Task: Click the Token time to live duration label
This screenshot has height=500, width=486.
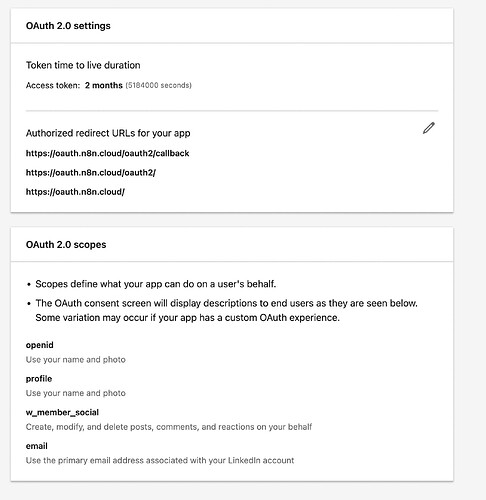Action: coord(83,65)
